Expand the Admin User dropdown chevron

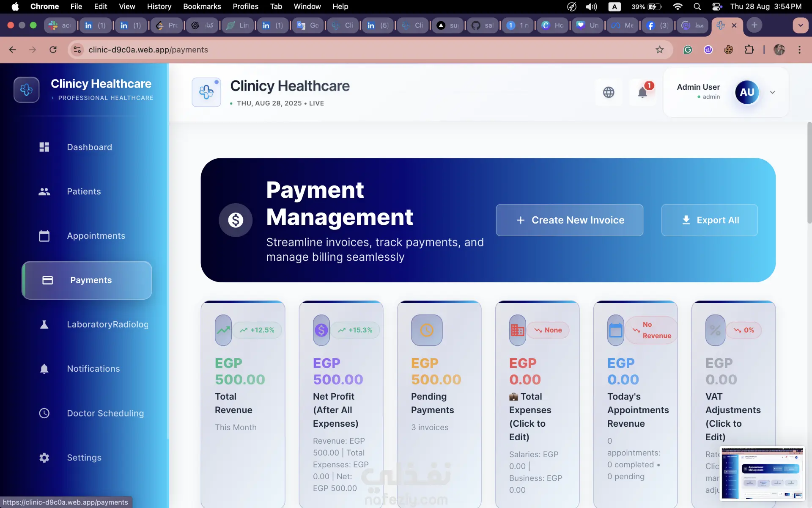[772, 92]
